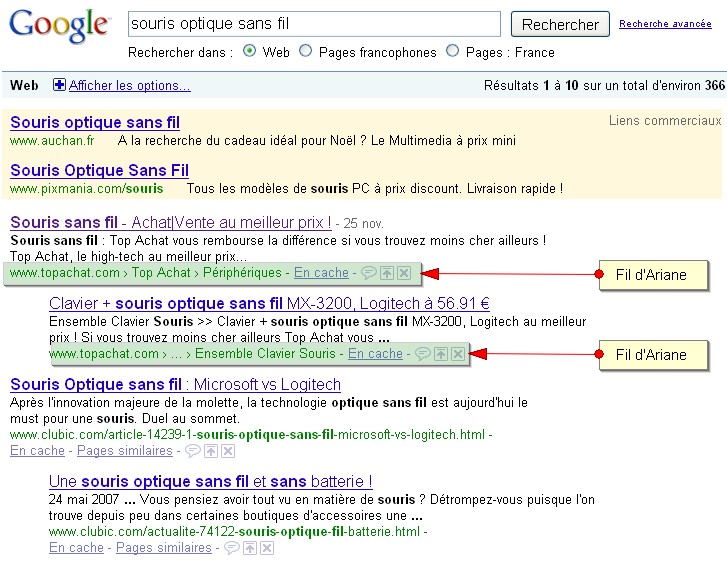Select the Pages : France radio button

(453, 51)
